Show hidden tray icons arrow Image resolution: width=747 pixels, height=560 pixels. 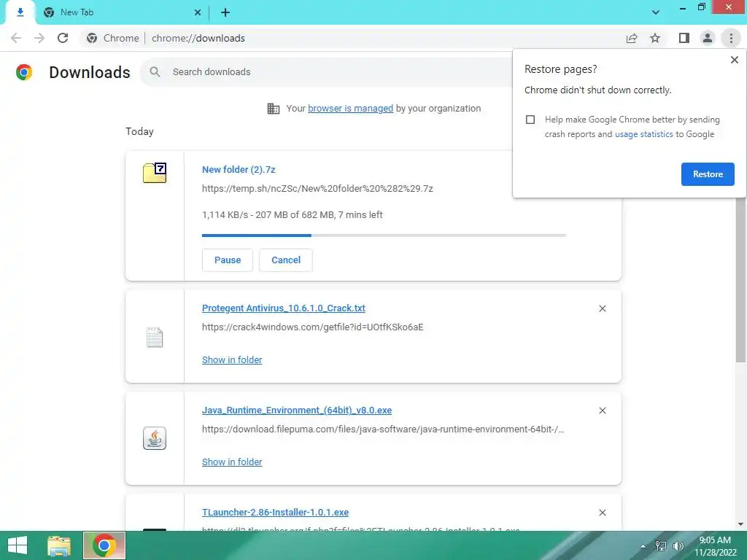[x=643, y=546]
